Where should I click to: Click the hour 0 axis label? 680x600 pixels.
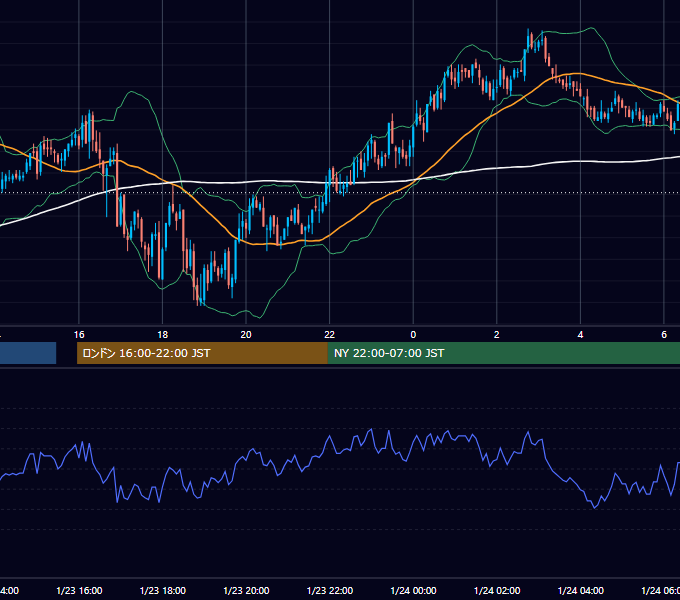coord(413,335)
